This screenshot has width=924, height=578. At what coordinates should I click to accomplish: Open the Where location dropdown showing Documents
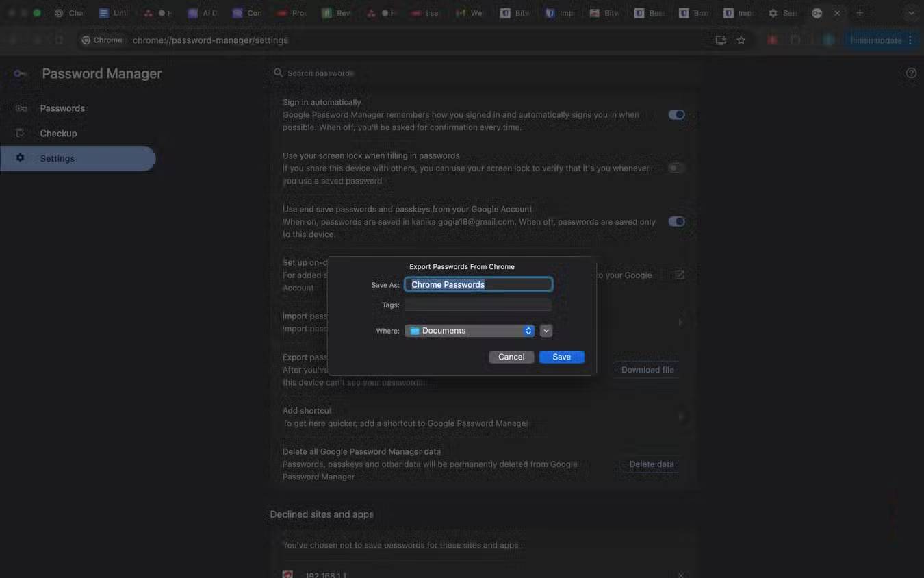pos(470,331)
